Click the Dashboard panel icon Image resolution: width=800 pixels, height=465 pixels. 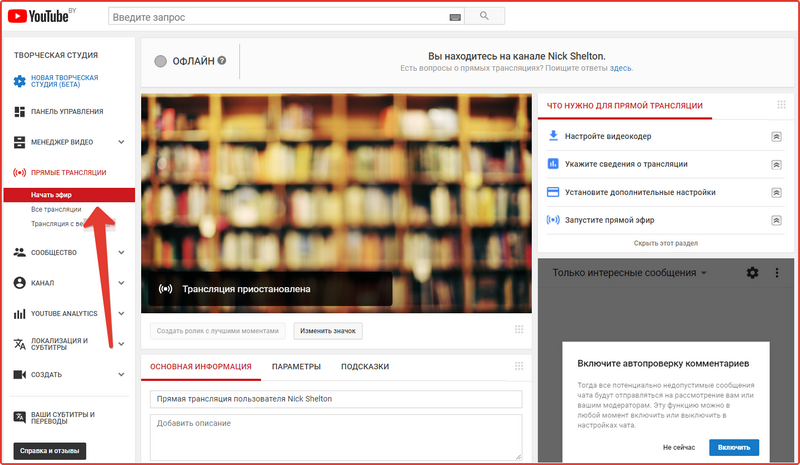click(19, 112)
